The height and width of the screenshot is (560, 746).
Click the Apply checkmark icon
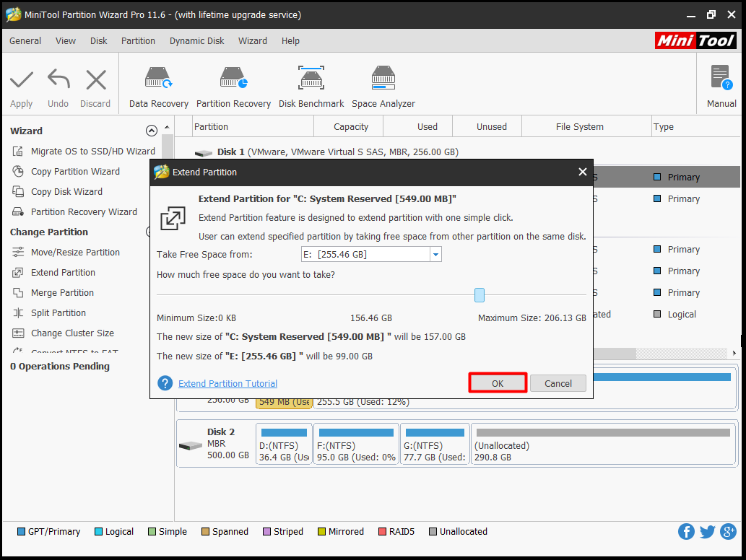coord(22,79)
